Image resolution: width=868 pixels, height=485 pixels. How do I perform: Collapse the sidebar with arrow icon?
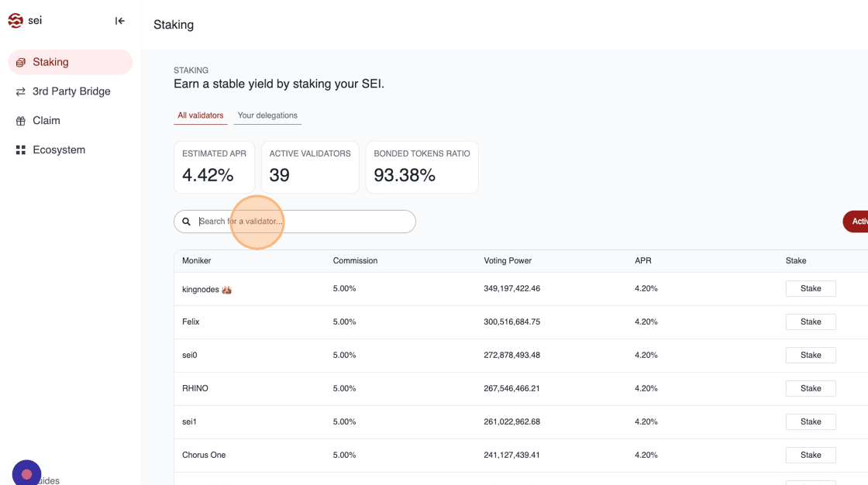pyautogui.click(x=119, y=21)
